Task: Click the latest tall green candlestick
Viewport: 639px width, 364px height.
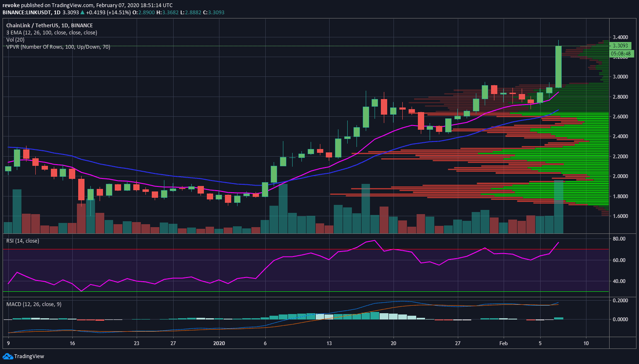Action: [x=558, y=67]
